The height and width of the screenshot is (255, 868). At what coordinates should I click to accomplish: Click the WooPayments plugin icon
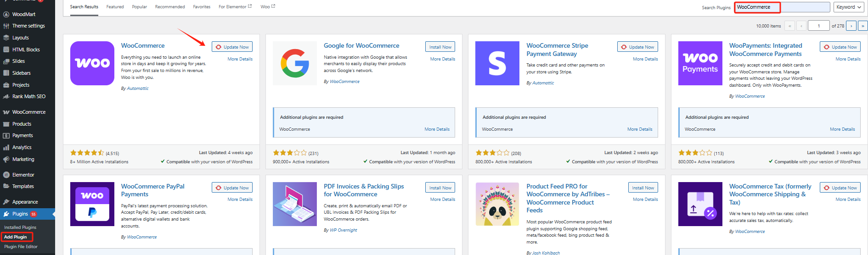(x=700, y=63)
